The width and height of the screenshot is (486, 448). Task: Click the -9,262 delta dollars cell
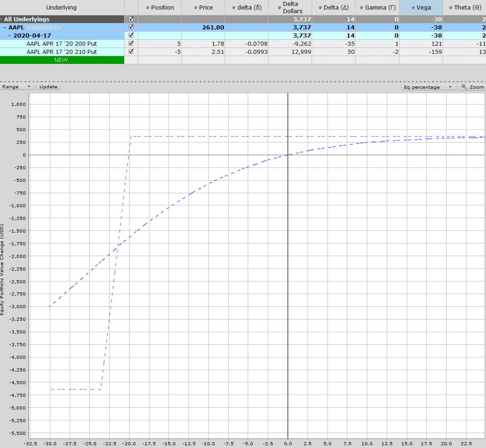click(x=290, y=43)
